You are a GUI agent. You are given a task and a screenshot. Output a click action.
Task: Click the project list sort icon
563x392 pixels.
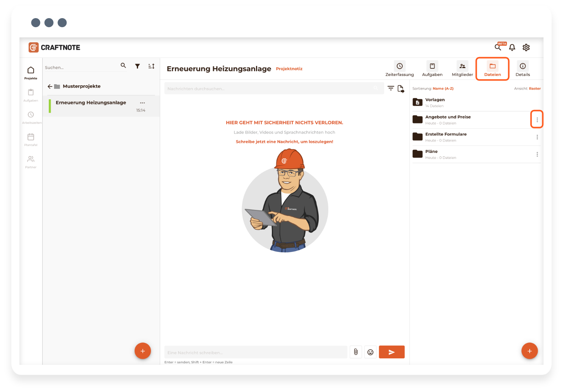(151, 66)
